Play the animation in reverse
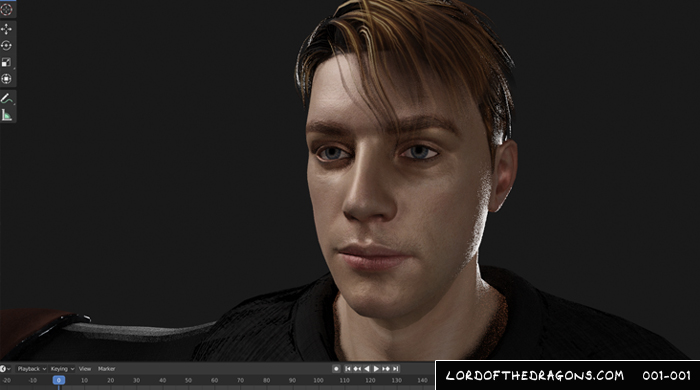The image size is (700, 390). [367, 369]
